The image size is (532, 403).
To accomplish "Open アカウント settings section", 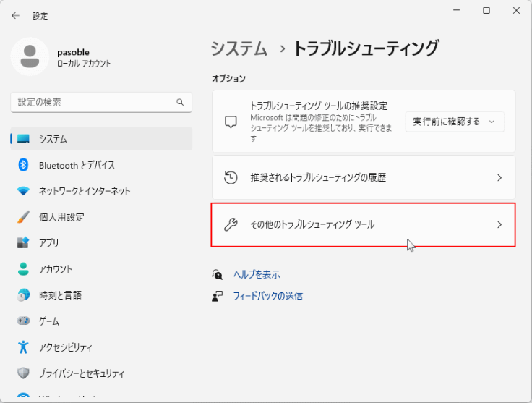I will coord(56,269).
